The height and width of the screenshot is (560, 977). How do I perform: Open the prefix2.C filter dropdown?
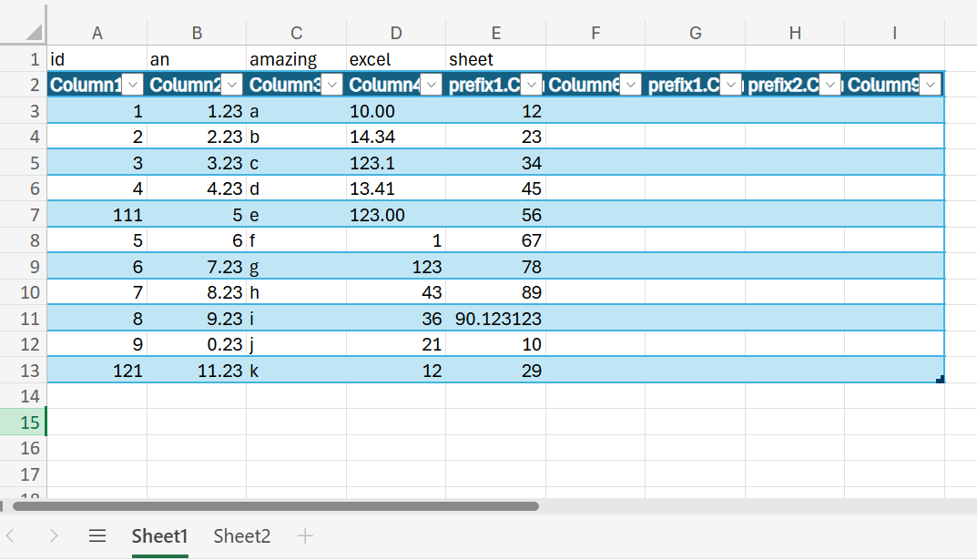(829, 84)
